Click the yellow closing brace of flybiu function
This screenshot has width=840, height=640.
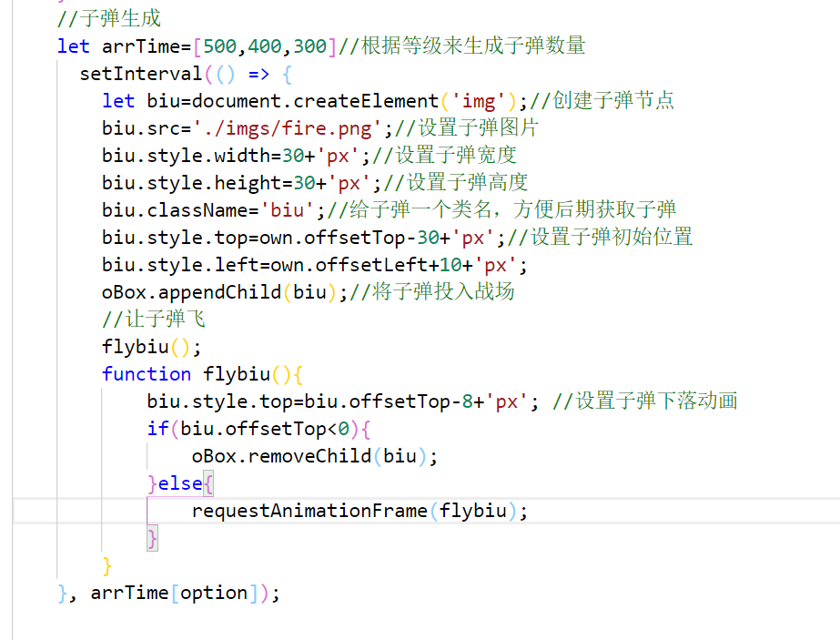pyautogui.click(x=107, y=565)
